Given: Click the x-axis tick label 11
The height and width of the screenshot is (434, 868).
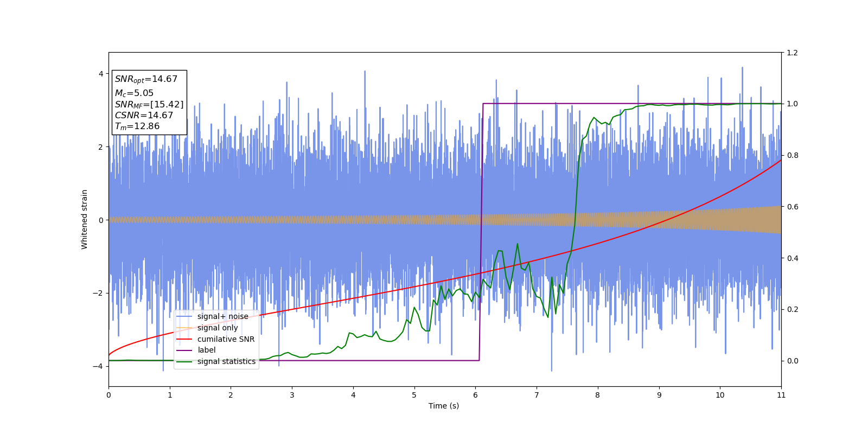Looking at the screenshot, I should click(x=781, y=395).
